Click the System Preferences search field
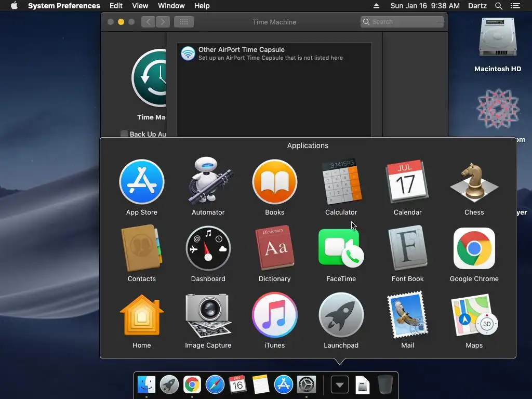This screenshot has height=399, width=532. pos(402,22)
